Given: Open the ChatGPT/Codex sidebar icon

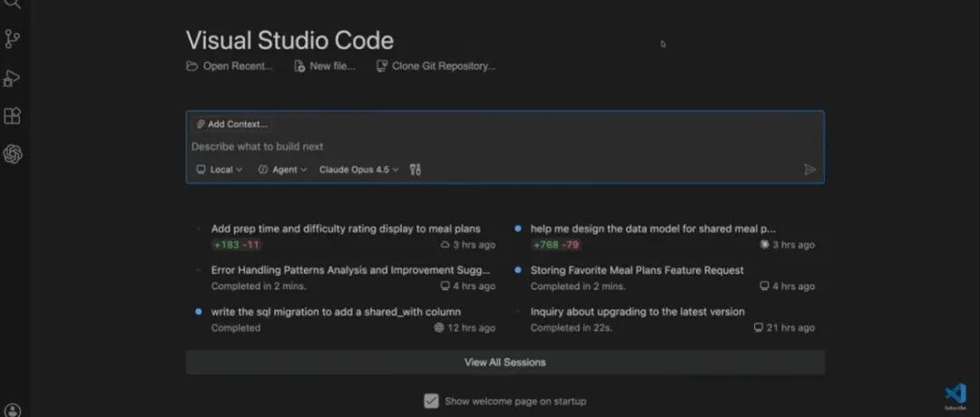Looking at the screenshot, I should [x=13, y=153].
